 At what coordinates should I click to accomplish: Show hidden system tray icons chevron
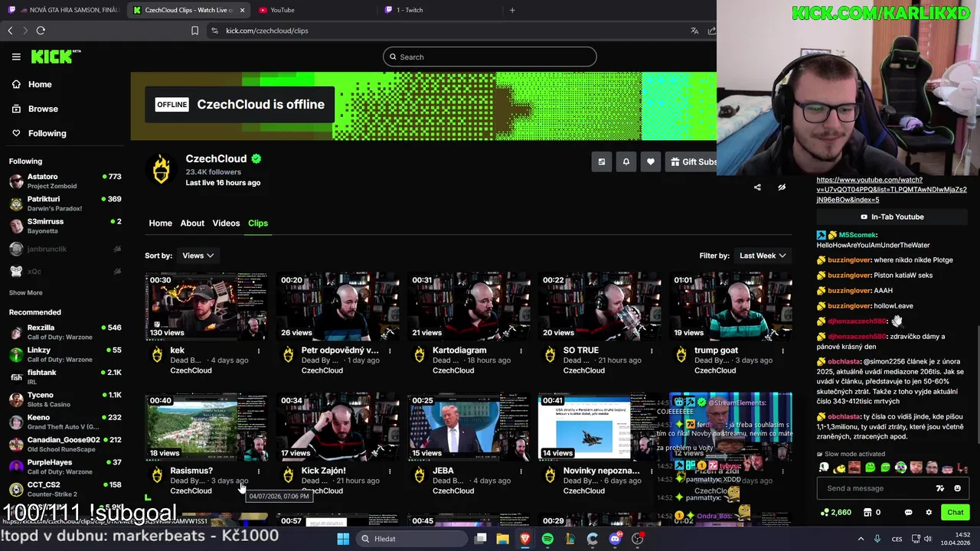tap(861, 539)
